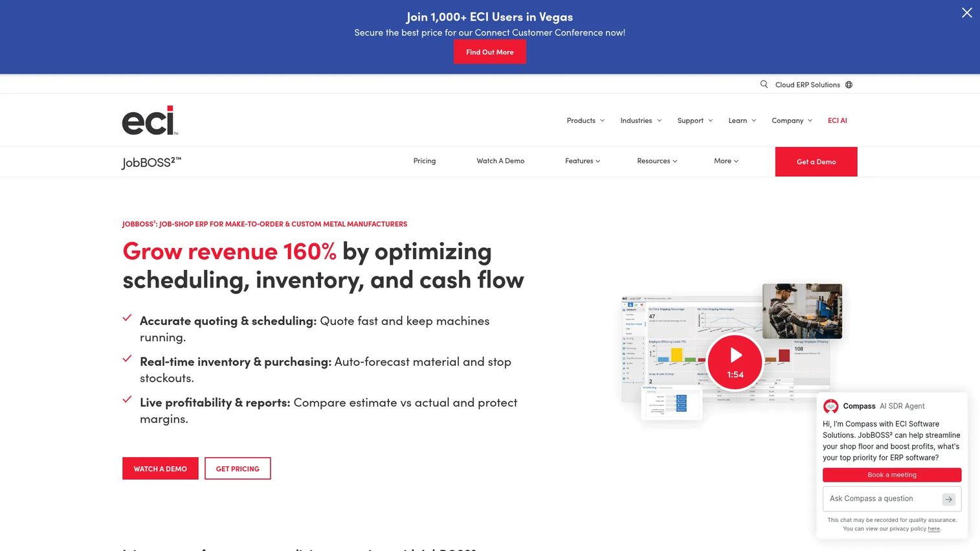Open site search with magnifier icon

click(x=764, y=84)
